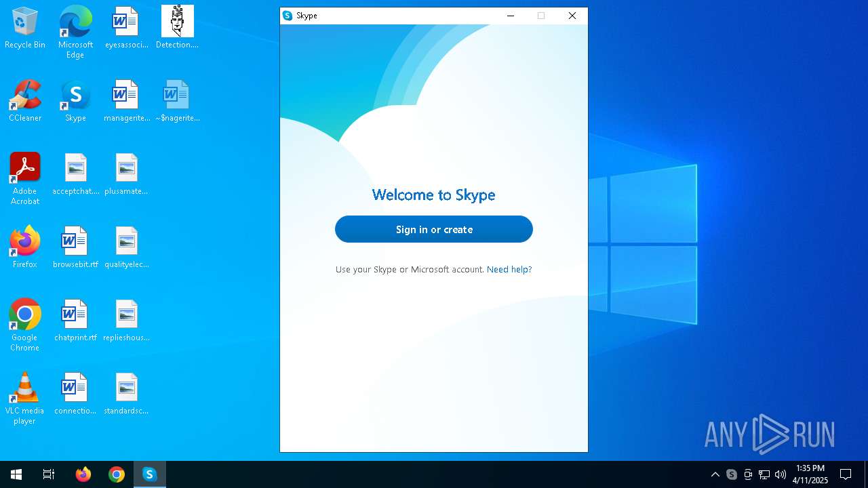
Task: Open the standardsc... image file
Action: click(126, 394)
